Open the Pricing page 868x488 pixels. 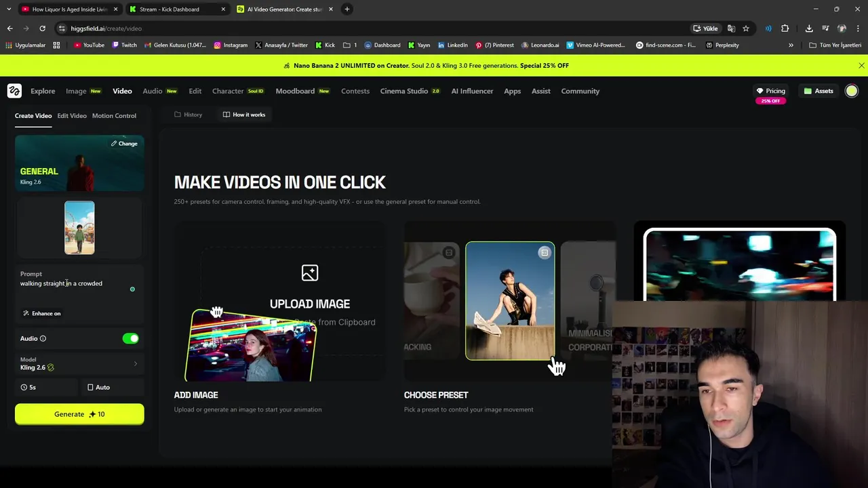[770, 91]
